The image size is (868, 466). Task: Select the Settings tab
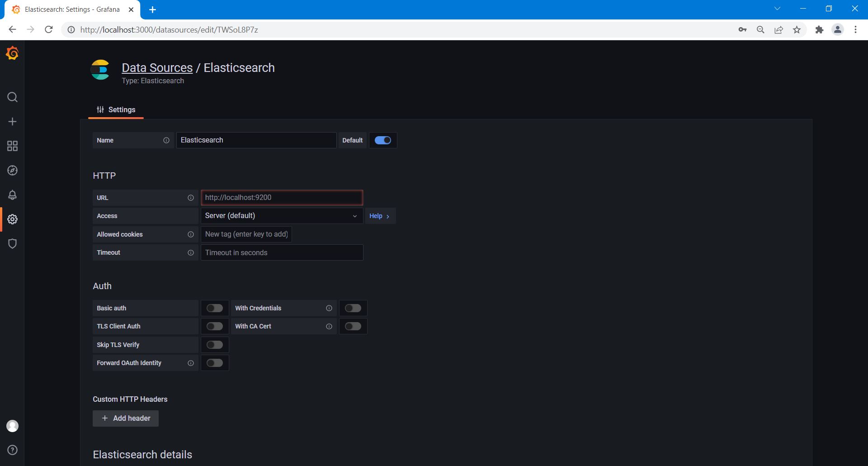click(x=116, y=109)
